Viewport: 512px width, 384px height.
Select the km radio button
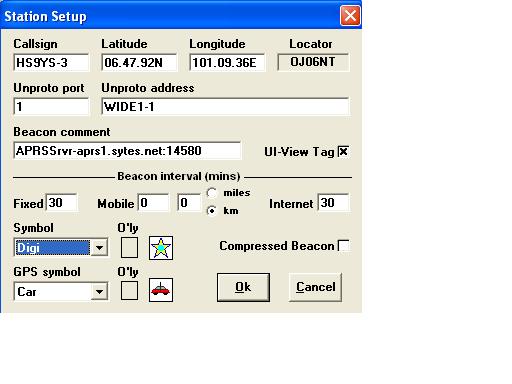[x=212, y=211]
